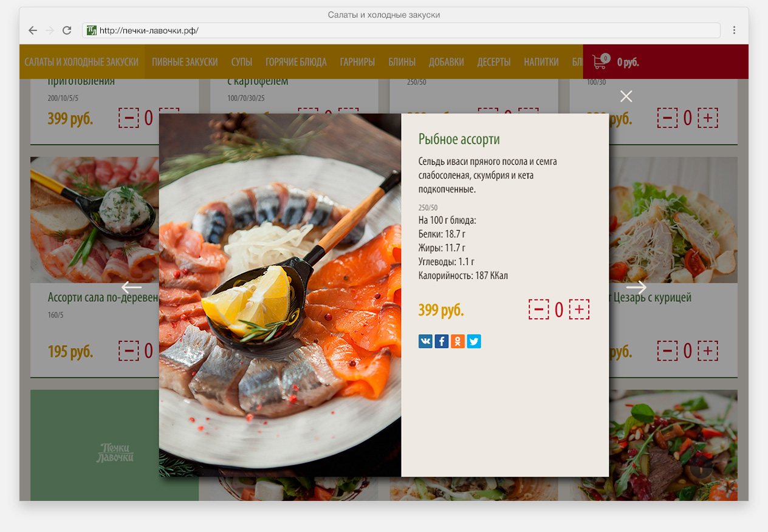
Task: Reload the page in browser
Action: point(67,30)
